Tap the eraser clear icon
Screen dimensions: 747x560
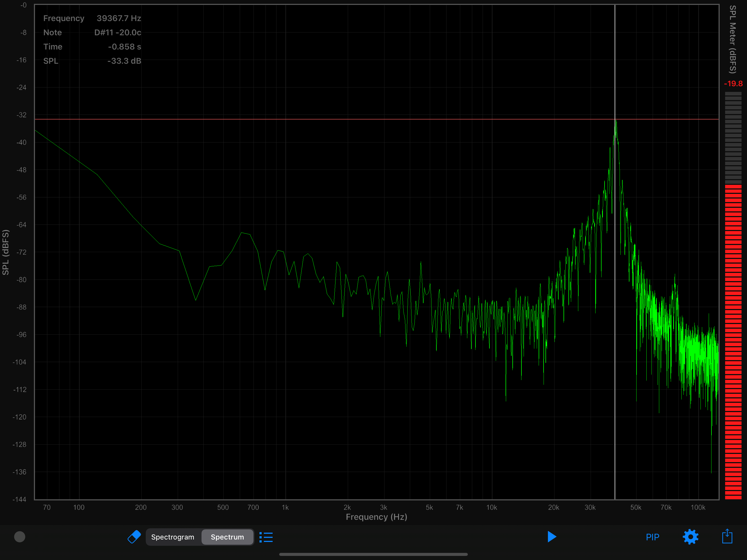pyautogui.click(x=134, y=537)
